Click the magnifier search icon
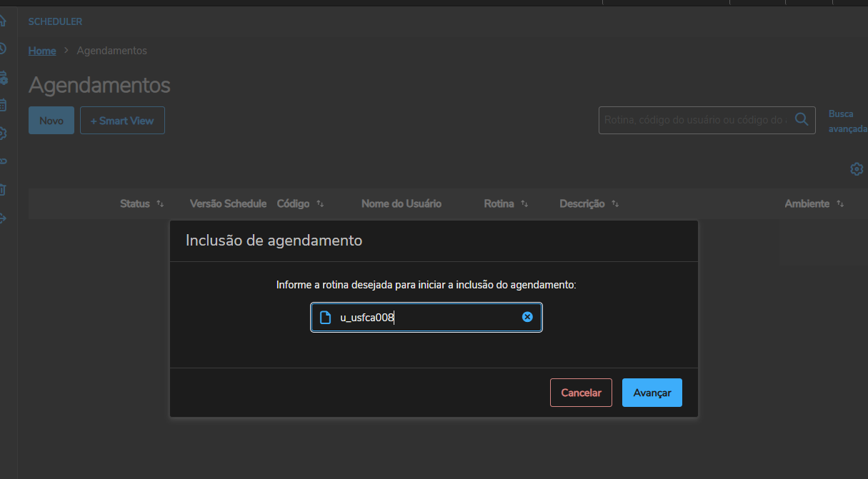Viewport: 868px width, 479px height. tap(802, 119)
